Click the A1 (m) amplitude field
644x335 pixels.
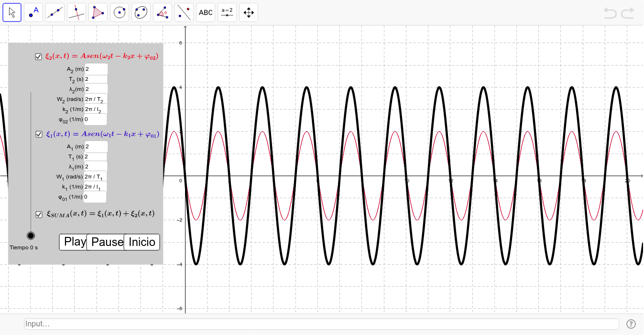click(96, 146)
